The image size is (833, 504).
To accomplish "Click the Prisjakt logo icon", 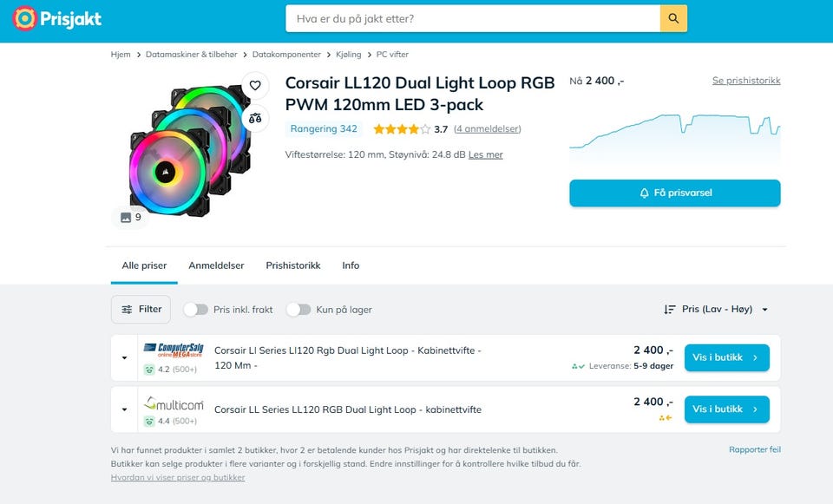I will click(x=24, y=18).
